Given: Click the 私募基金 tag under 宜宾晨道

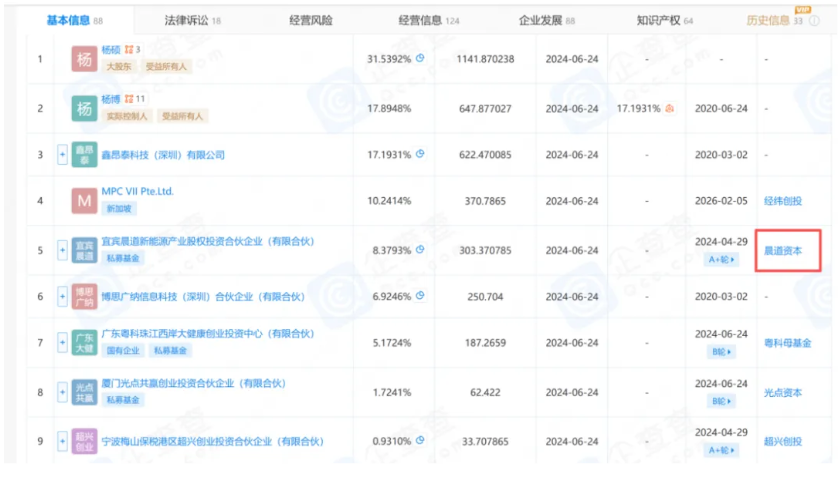Looking at the screenshot, I should click(123, 257).
